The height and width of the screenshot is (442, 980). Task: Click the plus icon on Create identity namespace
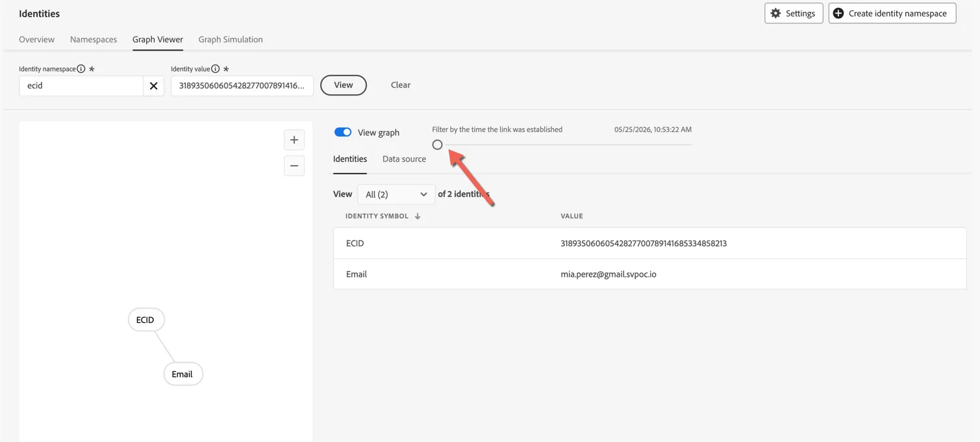pyautogui.click(x=838, y=13)
